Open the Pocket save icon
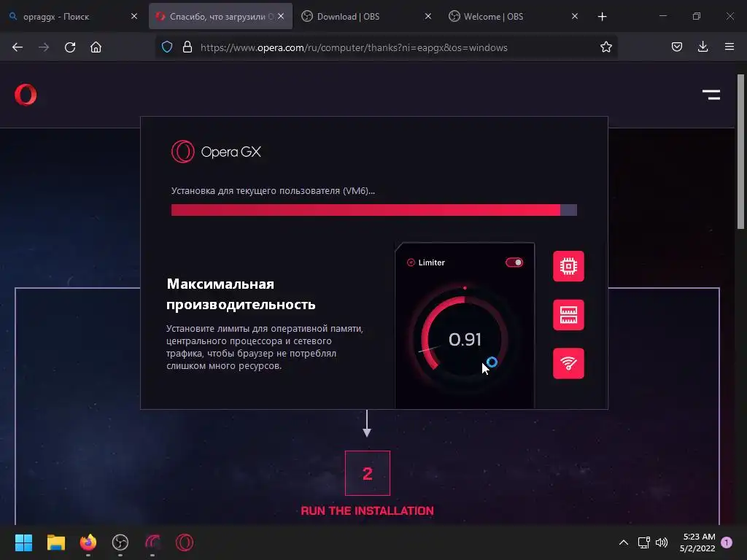 677,47
